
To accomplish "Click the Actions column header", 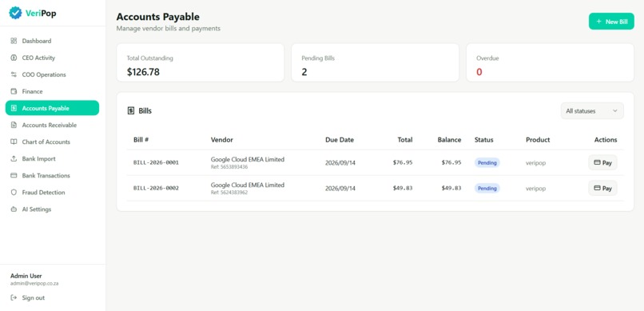I will coord(606,140).
